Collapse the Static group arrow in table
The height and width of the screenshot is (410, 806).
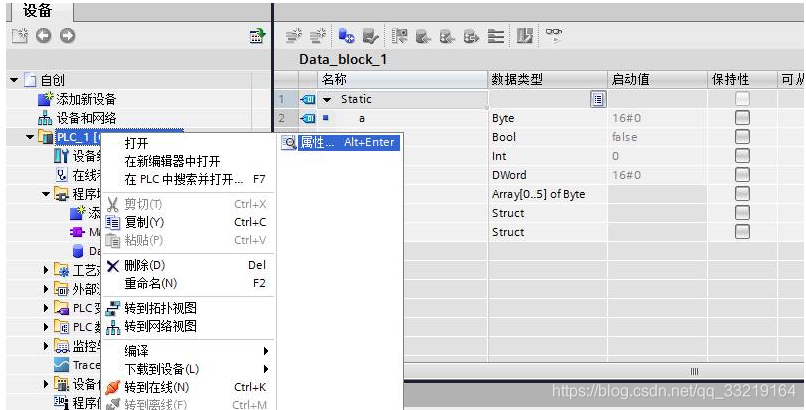pyautogui.click(x=327, y=100)
